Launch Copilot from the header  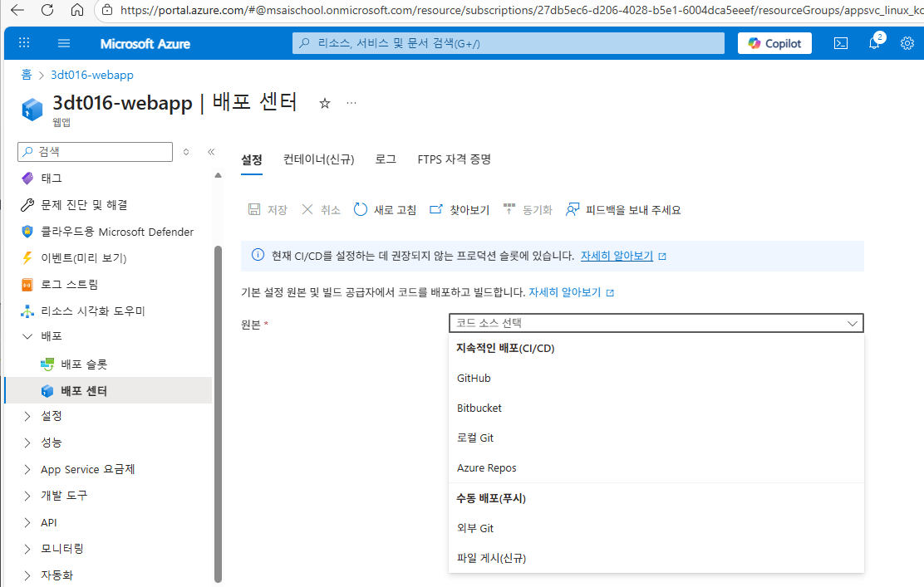click(x=774, y=43)
